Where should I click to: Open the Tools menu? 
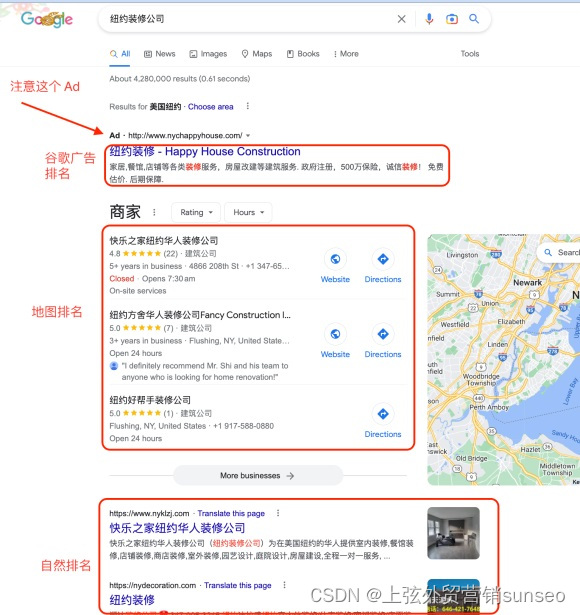(470, 54)
